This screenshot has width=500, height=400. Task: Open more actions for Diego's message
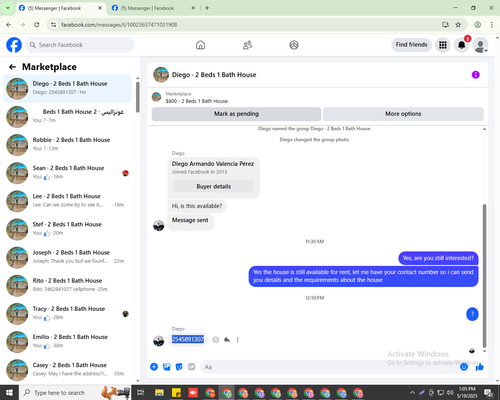[x=238, y=340]
